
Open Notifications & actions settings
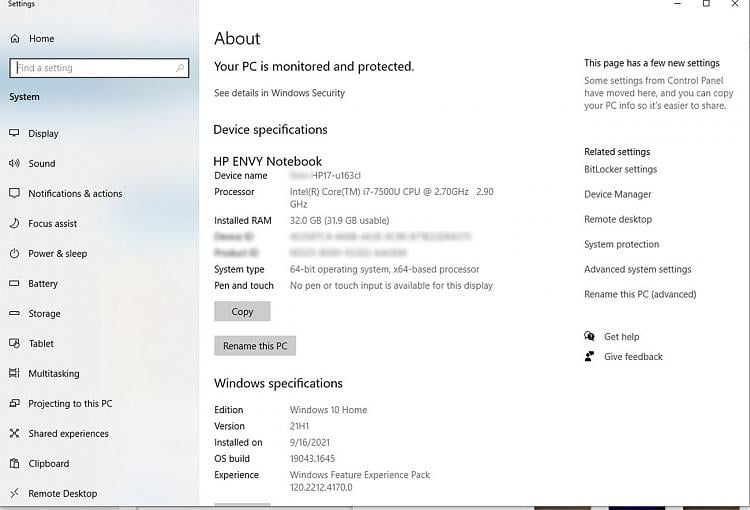coord(75,193)
